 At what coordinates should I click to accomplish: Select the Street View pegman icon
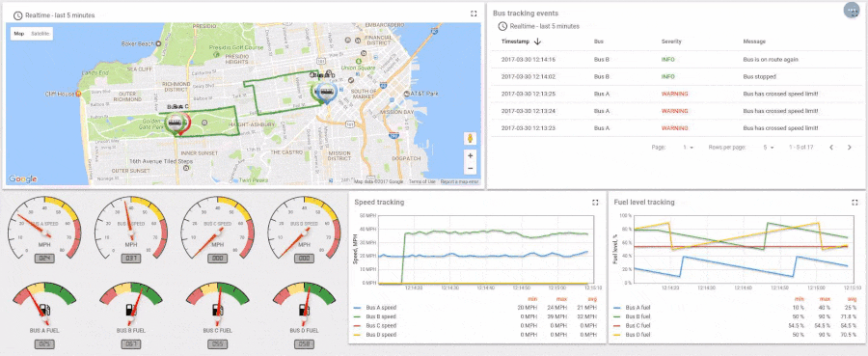470,138
